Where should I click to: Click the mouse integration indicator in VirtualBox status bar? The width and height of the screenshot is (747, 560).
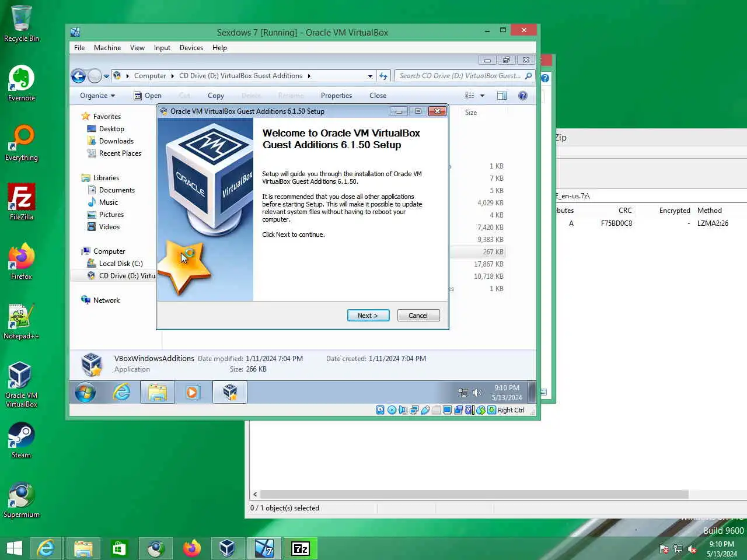click(481, 410)
